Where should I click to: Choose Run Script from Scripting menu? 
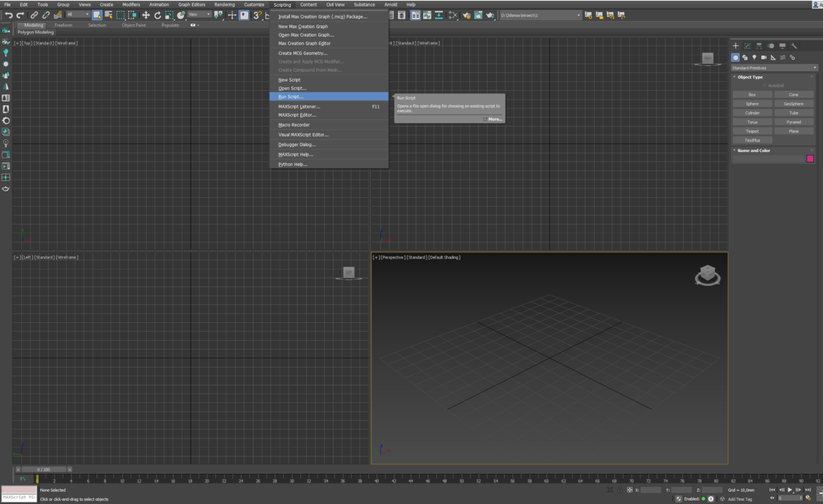291,97
